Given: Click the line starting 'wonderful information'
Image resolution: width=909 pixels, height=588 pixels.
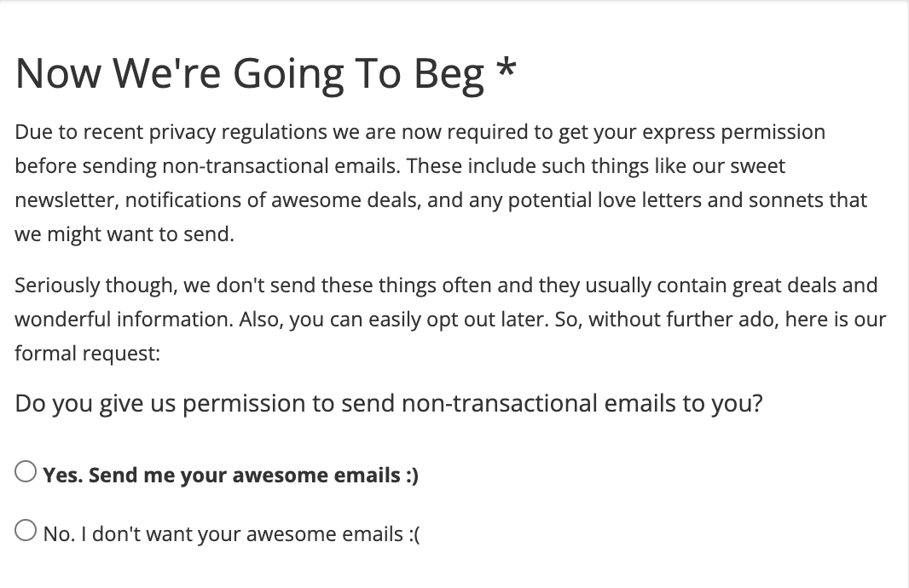Looking at the screenshot, I should coord(450,320).
